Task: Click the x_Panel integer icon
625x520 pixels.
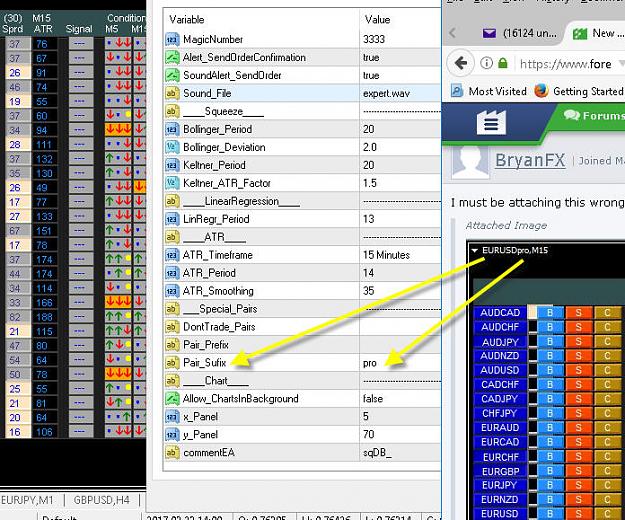Action: tap(172, 416)
